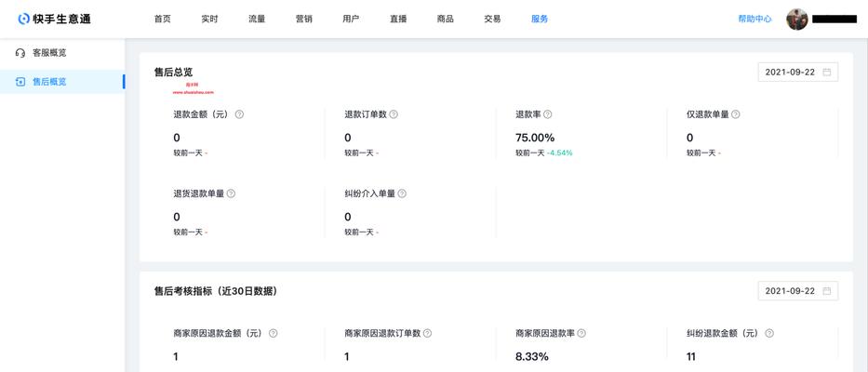
Task: Open the 售后总览 date picker field
Action: [x=797, y=72]
